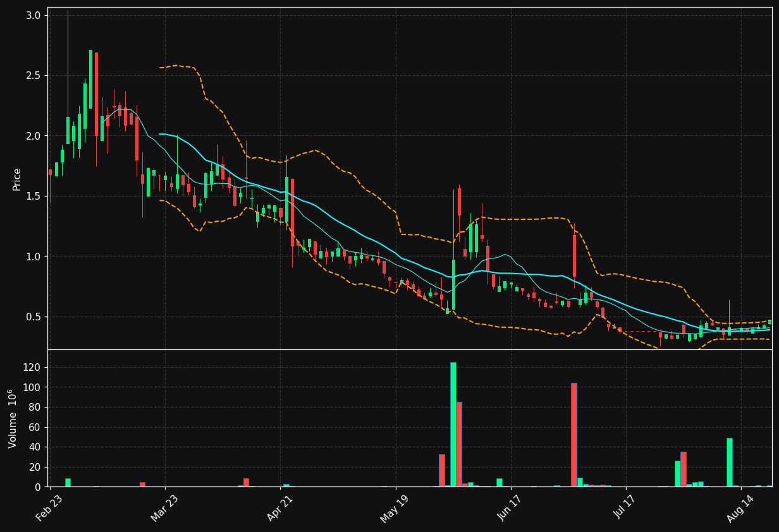Select the 1.5 price tick label
This screenshot has width=779, height=532.
35,196
